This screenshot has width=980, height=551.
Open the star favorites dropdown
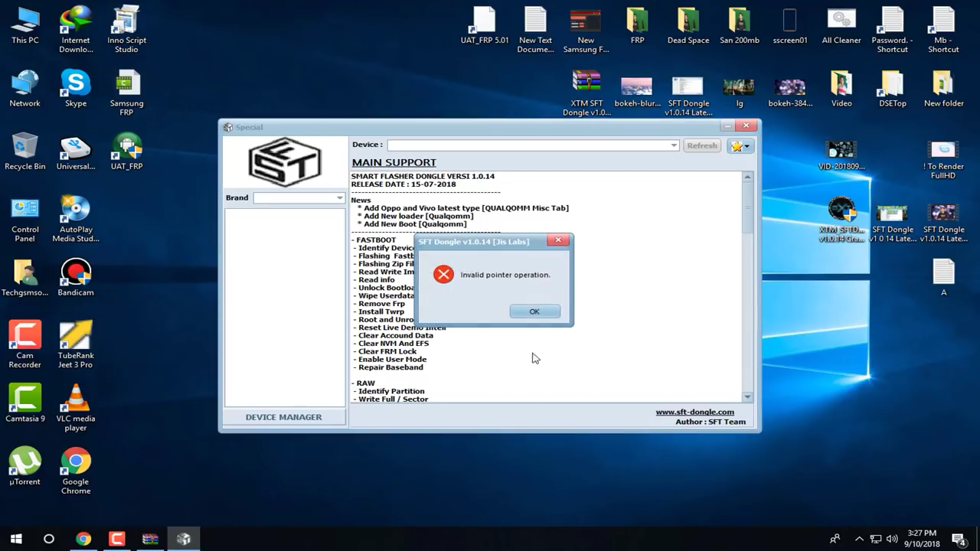point(740,145)
